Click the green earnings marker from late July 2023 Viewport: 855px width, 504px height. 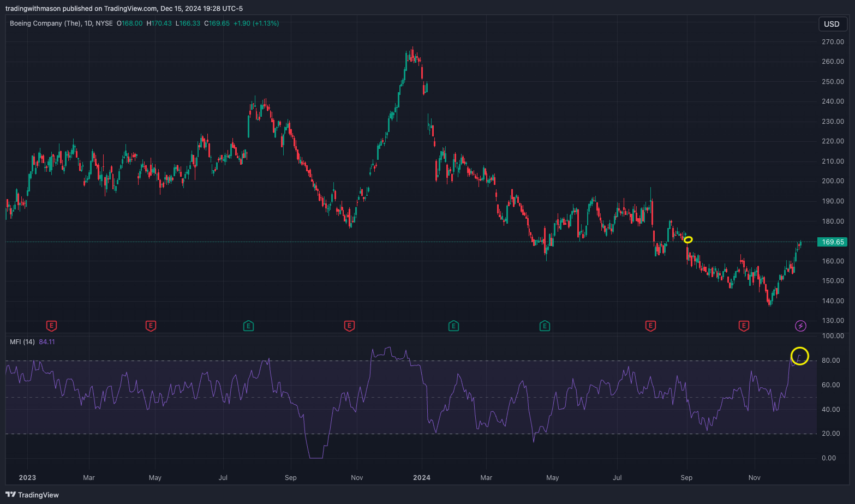[x=248, y=326]
